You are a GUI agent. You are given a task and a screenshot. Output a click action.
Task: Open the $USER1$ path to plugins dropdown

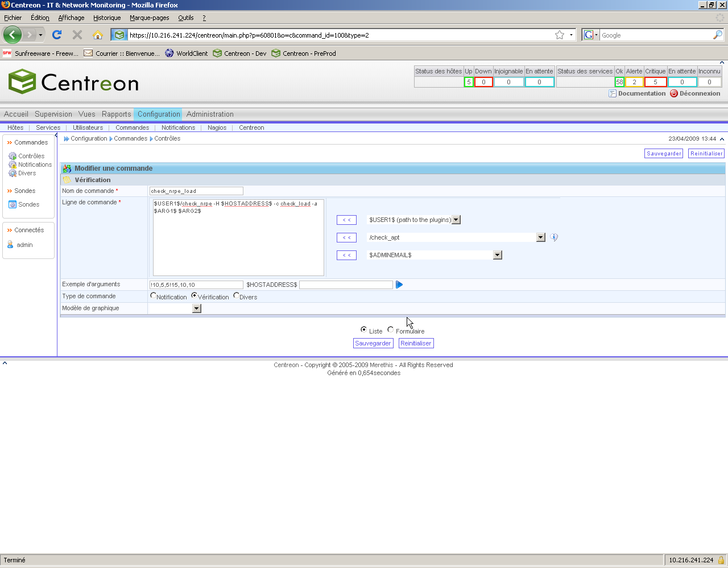tap(456, 220)
